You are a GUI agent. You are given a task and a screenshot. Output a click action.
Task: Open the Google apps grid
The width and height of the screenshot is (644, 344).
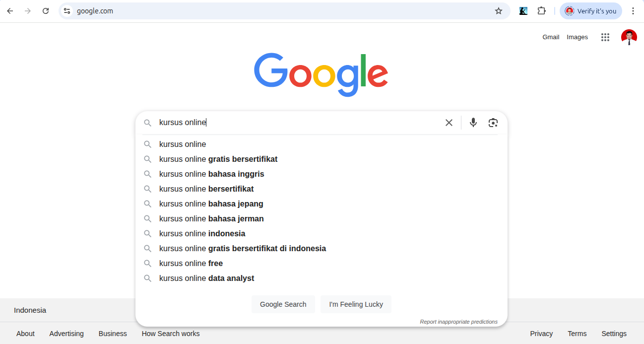(605, 37)
